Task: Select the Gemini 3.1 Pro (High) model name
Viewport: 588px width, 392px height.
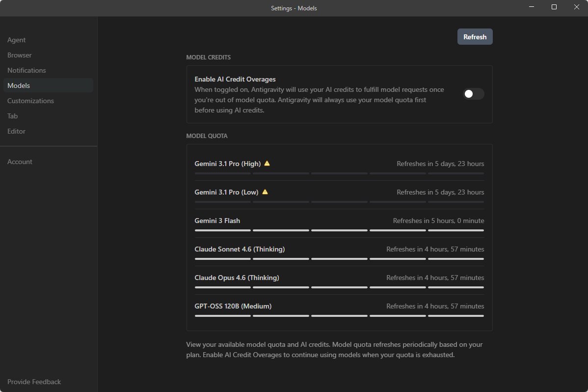Action: pos(228,164)
